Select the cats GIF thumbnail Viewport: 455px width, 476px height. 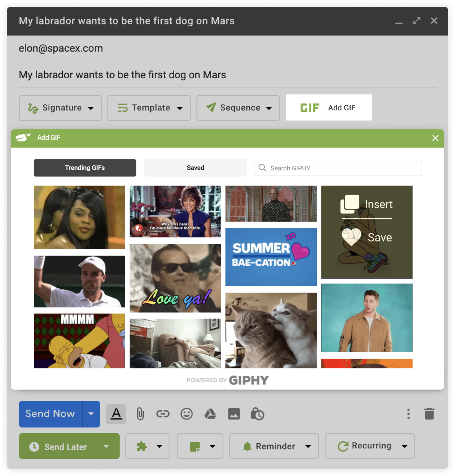[271, 330]
